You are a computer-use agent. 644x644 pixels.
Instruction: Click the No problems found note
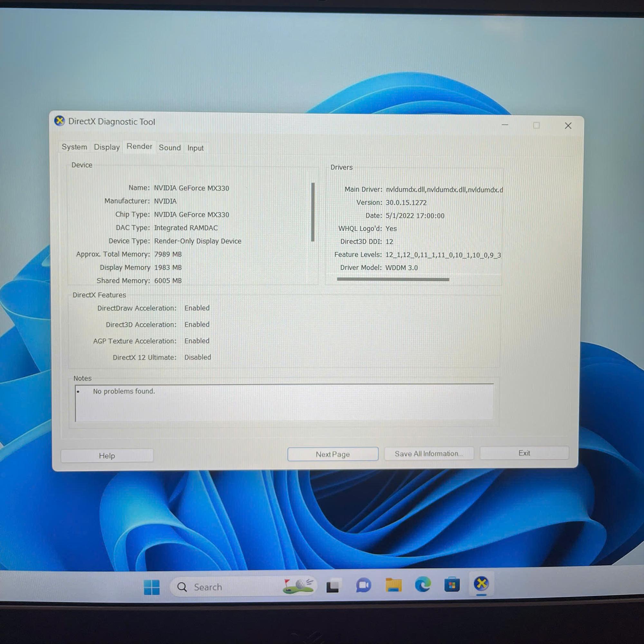[x=124, y=391]
